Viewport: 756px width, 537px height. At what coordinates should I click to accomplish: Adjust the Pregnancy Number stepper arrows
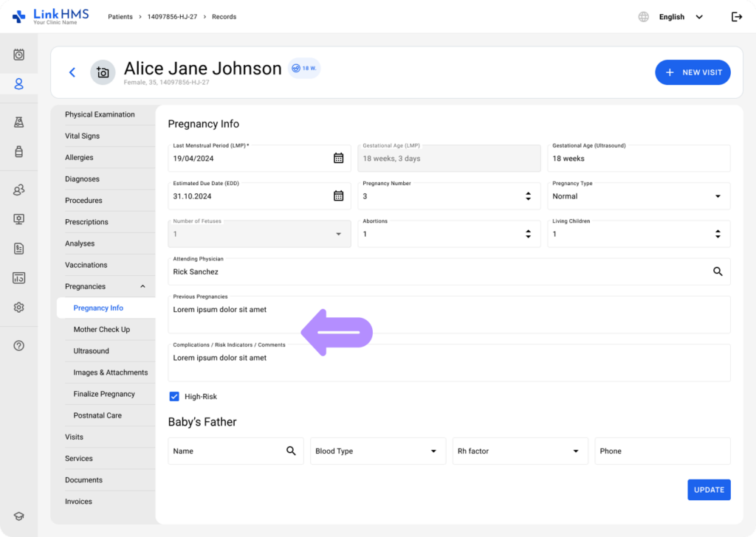(x=528, y=196)
